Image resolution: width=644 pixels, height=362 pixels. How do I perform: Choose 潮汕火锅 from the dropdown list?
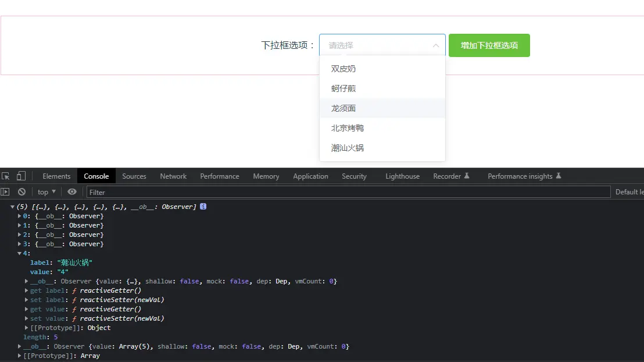(x=382, y=148)
